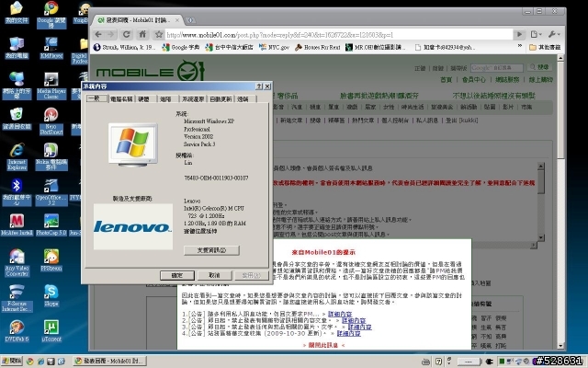Image resolution: width=588 pixels, height=368 pixels.
Task: Open Chrome's page menu dropdown
Action: click(x=536, y=35)
